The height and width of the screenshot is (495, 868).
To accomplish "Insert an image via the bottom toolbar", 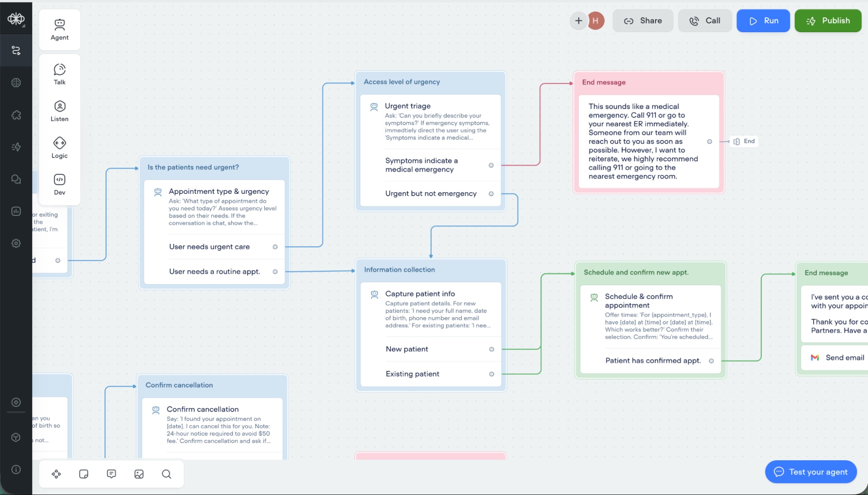I will click(x=139, y=474).
